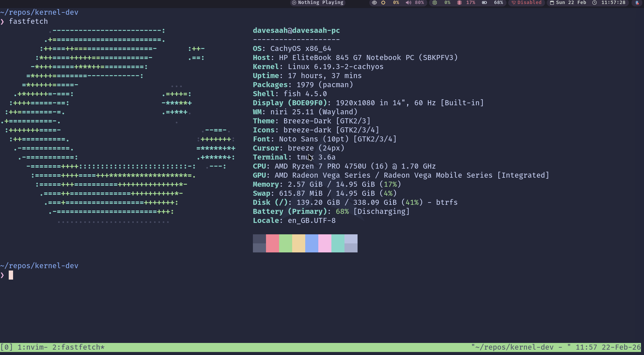The image size is (644, 355).
Task: Click the clock icon beside the time
Action: [x=594, y=3]
